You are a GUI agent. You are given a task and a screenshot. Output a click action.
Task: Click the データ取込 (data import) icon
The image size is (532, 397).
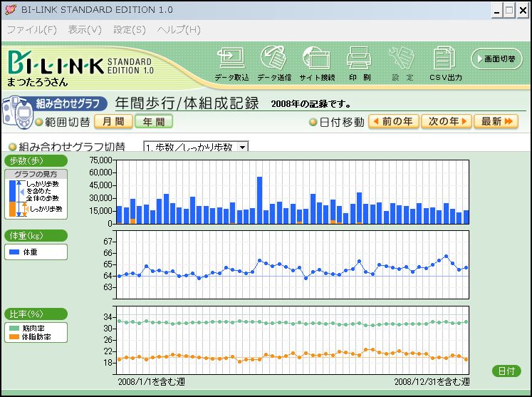pos(231,62)
